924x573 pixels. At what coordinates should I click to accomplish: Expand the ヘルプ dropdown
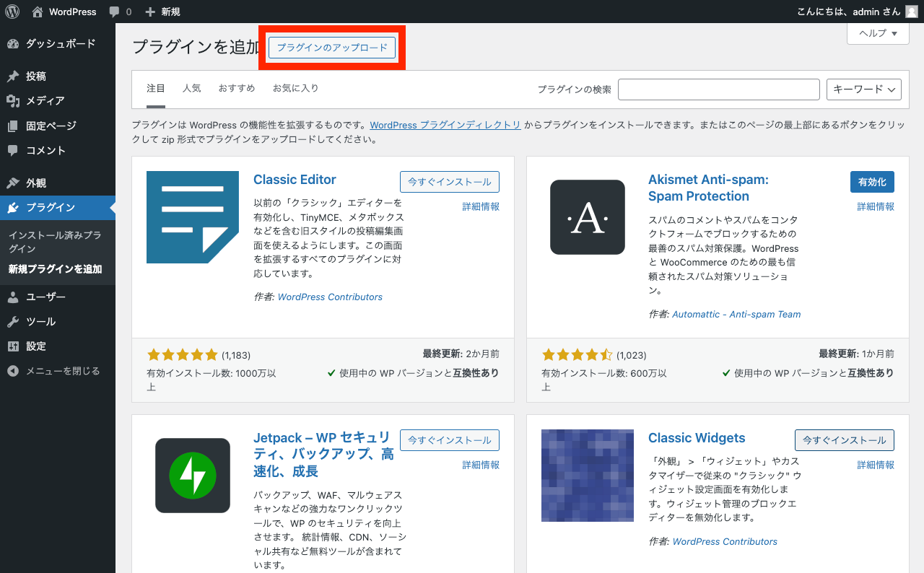(x=878, y=33)
